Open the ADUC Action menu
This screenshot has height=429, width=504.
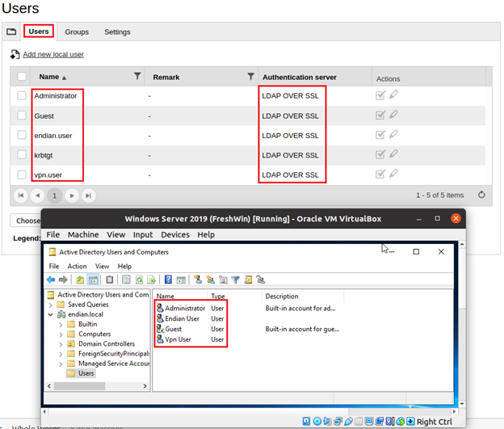77,267
